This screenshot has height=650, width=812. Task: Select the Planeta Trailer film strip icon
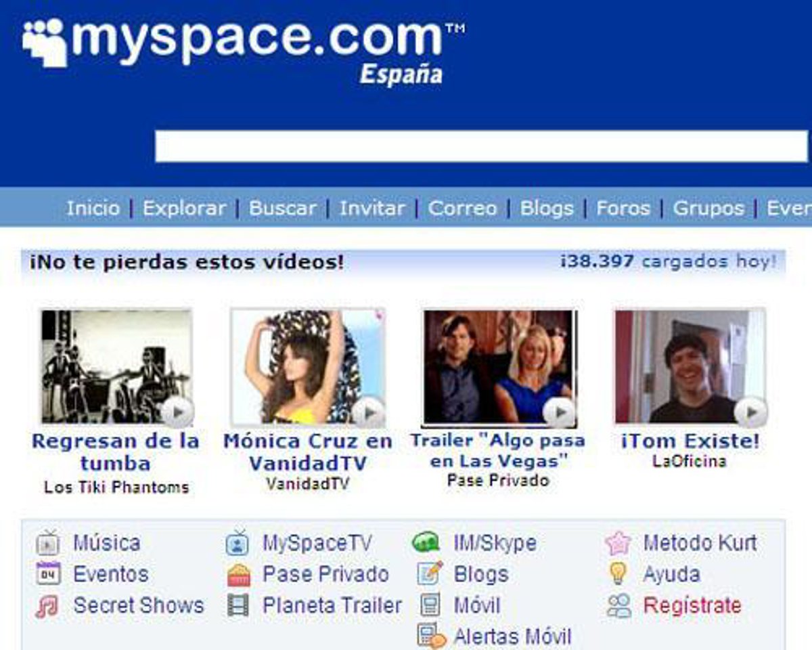click(x=238, y=605)
